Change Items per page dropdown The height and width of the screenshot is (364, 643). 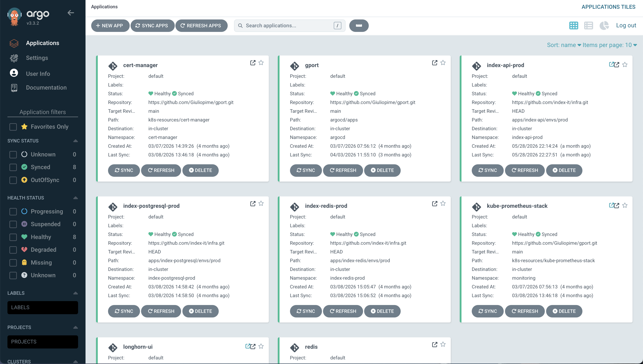point(610,45)
